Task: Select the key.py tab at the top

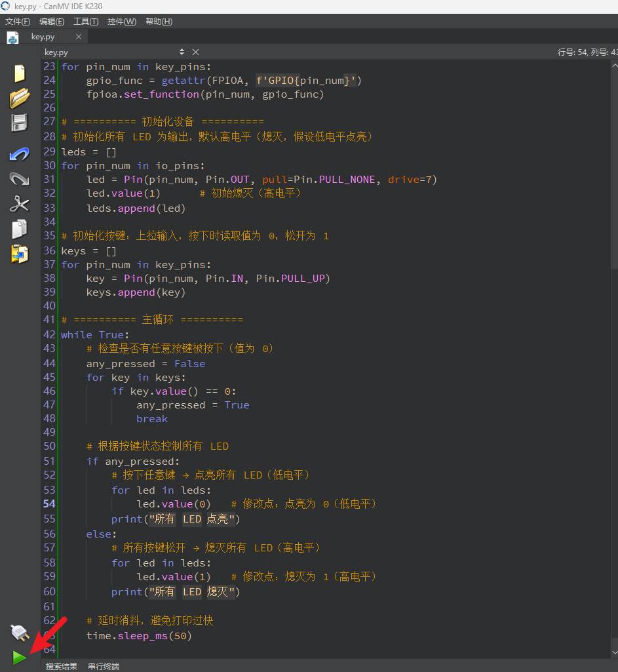Action: pyautogui.click(x=43, y=37)
